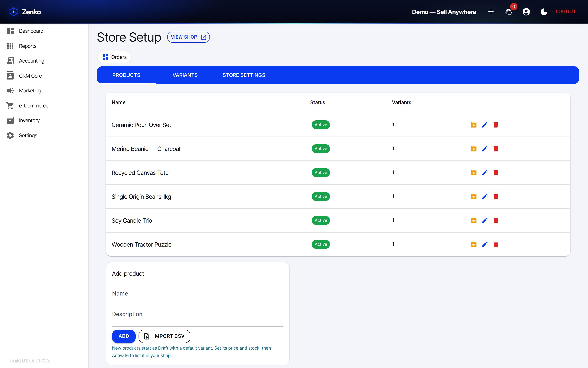Open Dashboard in the sidebar

44,31
